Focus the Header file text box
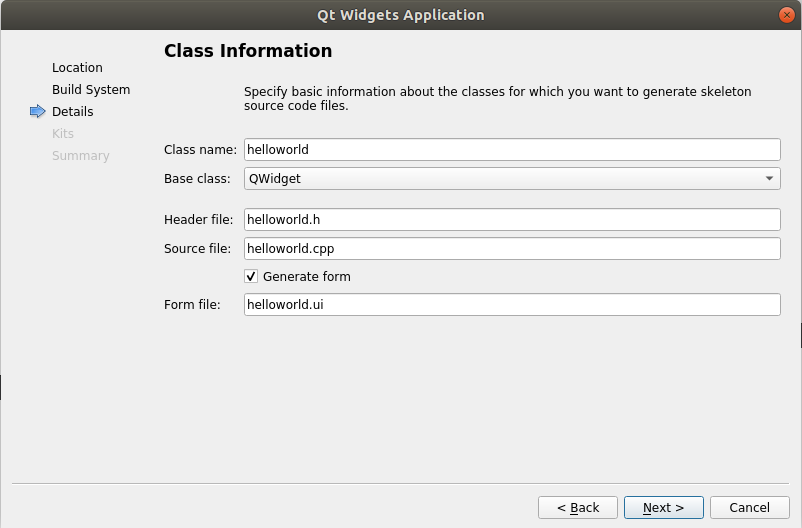This screenshot has height=528, width=802. 511,219
